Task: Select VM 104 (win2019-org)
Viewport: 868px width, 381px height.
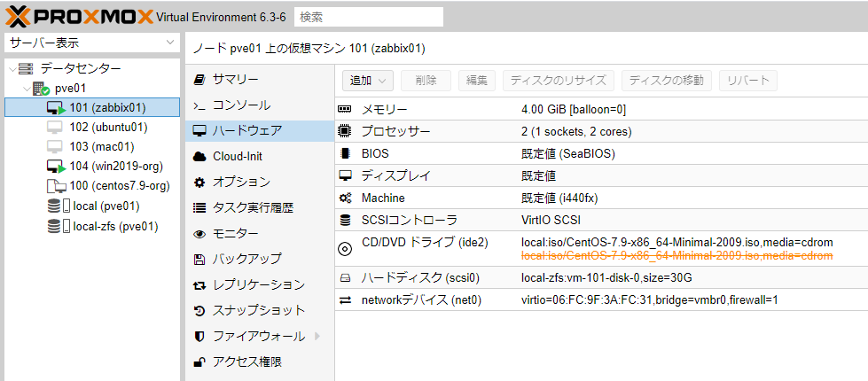Action: point(92,166)
